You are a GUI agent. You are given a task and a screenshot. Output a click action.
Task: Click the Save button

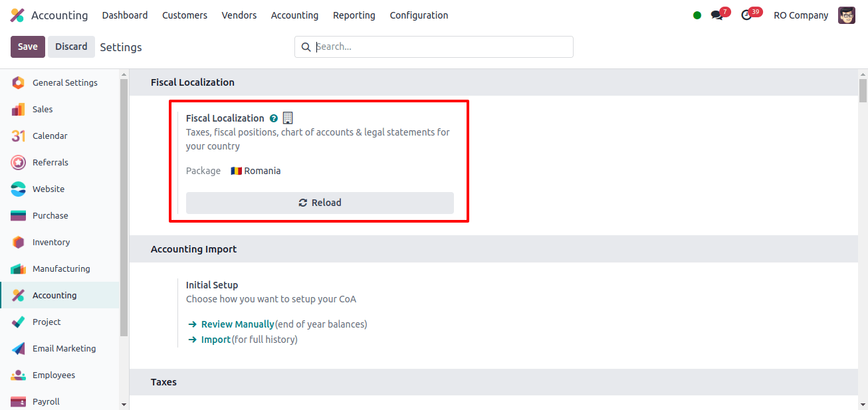click(x=28, y=47)
